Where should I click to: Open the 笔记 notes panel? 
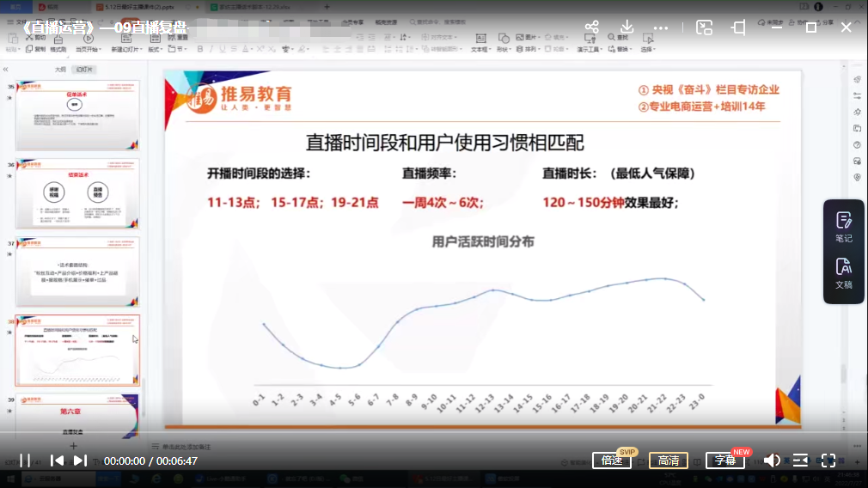(x=844, y=227)
